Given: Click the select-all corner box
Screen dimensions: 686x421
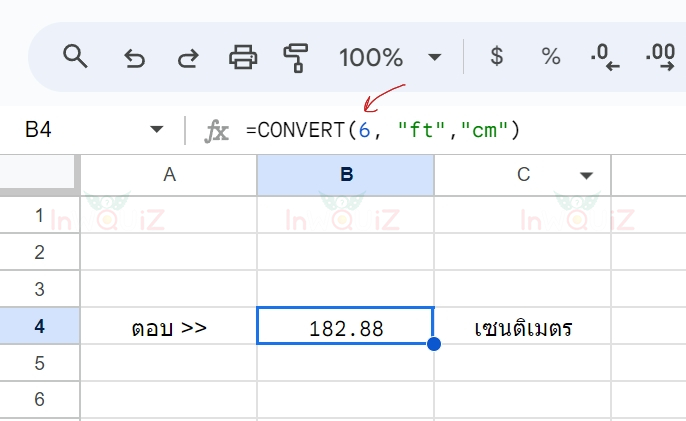Looking at the screenshot, I should (x=38, y=173).
